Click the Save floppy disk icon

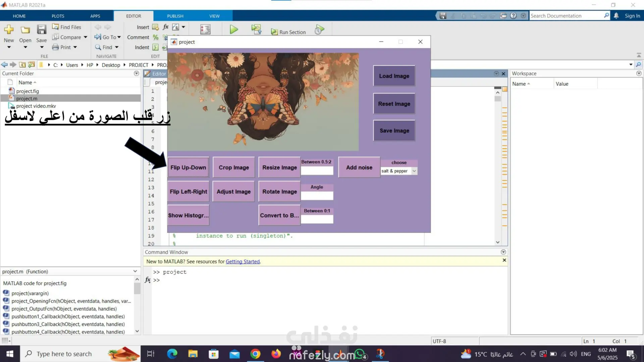(x=42, y=30)
